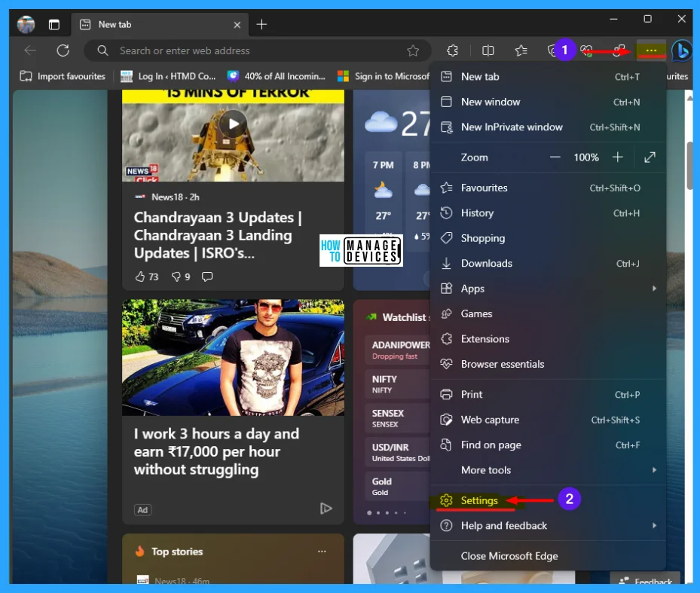The image size is (700, 593).
Task: Expand Help and feedback submenu
Action: coord(548,526)
